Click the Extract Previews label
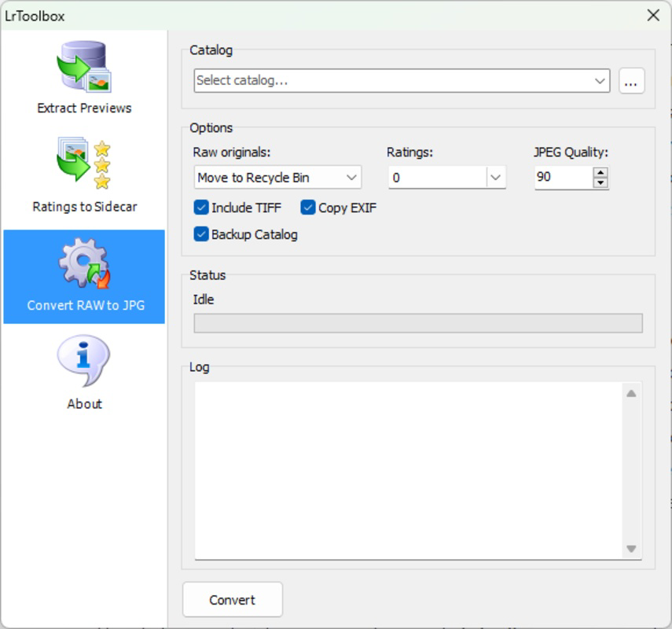Screen dimensions: 672x629 pos(84,108)
